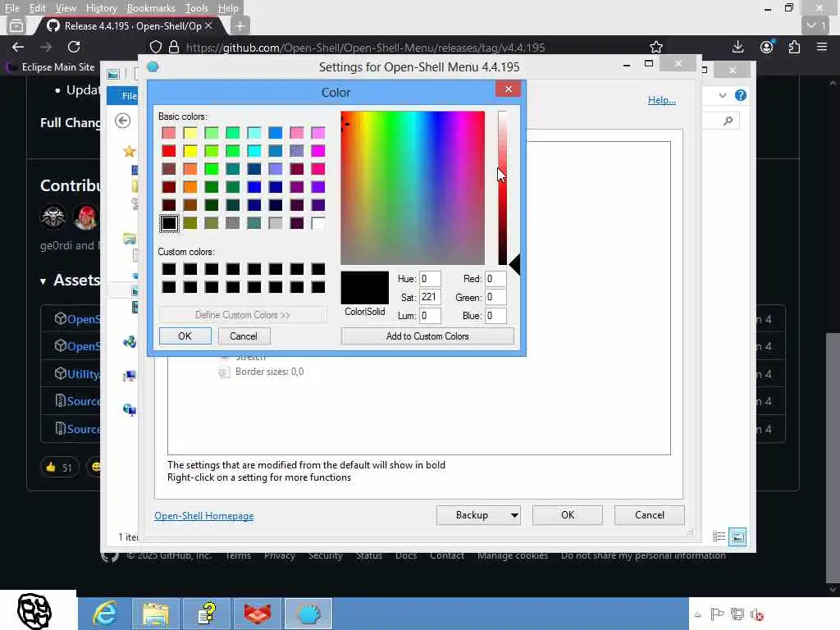
Task: Click the Firefox back arrow icon
Action: pos(18,47)
